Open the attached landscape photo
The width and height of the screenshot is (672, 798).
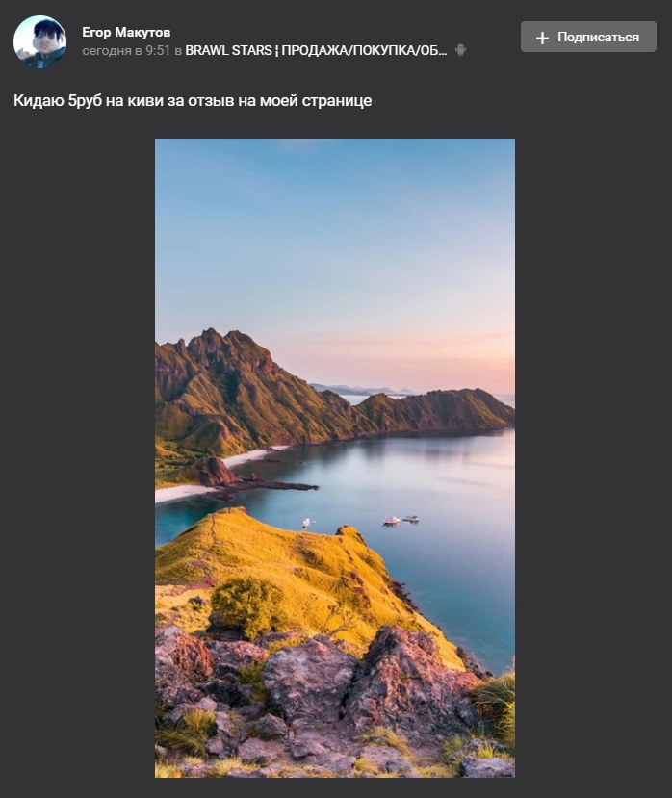335,458
